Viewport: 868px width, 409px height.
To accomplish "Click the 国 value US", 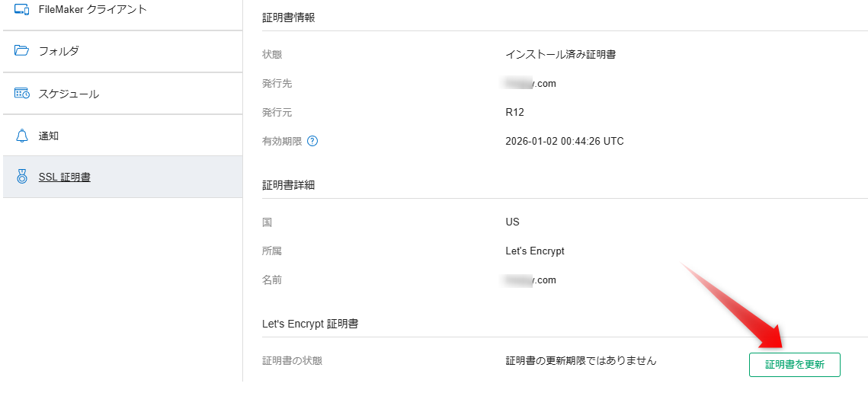I will (512, 222).
